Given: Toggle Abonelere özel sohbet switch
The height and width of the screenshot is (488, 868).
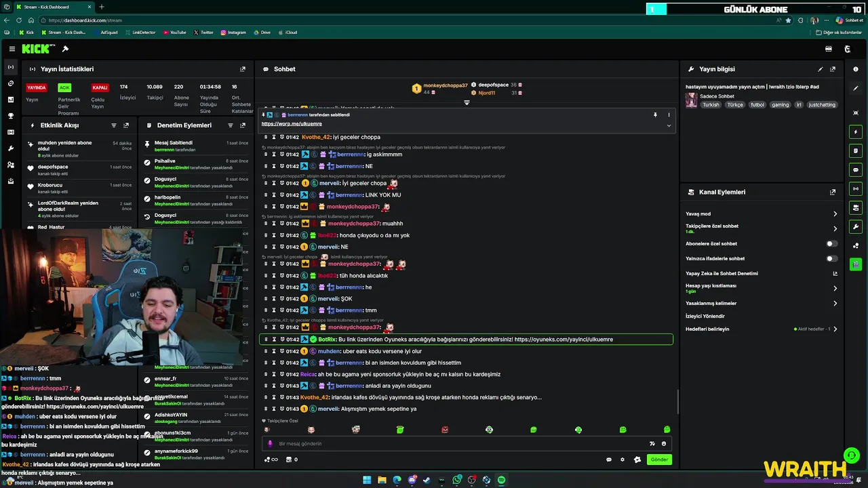Looking at the screenshot, I should click(x=831, y=244).
